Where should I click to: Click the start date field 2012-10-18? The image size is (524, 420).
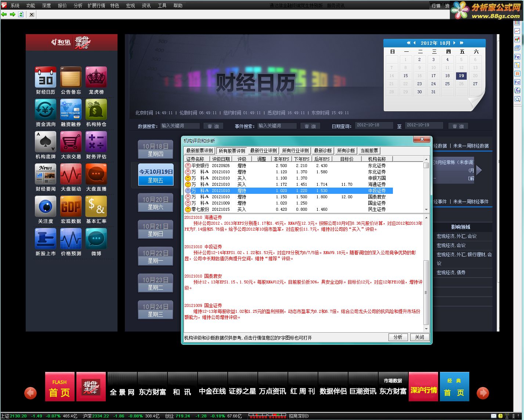[x=374, y=125]
